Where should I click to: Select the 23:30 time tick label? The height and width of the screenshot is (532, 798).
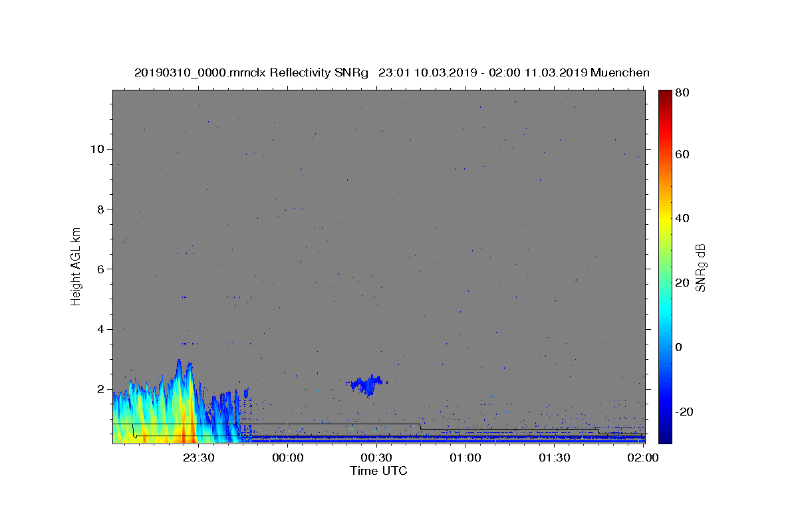coord(199,458)
